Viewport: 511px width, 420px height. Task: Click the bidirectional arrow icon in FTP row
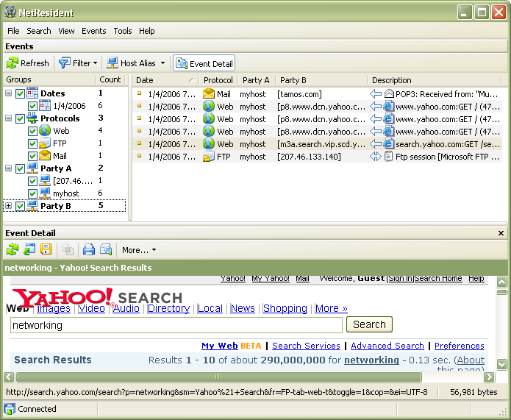376,157
